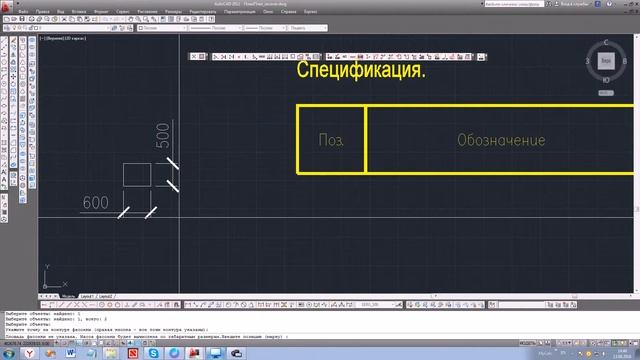Click ViewCube north compass letter С

(606, 42)
